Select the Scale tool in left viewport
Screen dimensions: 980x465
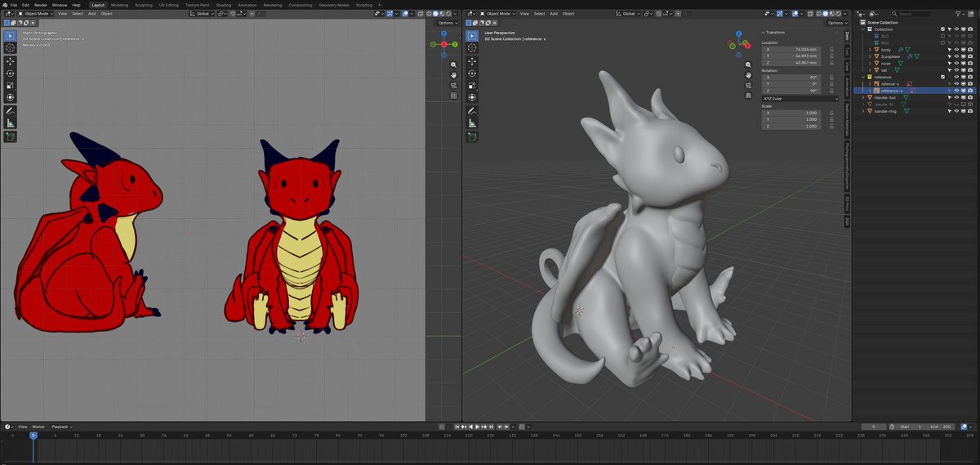pyautogui.click(x=11, y=86)
